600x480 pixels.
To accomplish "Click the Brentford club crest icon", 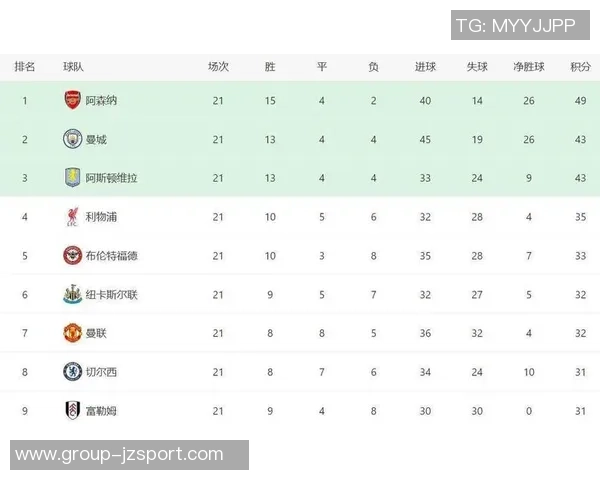I will point(72,255).
